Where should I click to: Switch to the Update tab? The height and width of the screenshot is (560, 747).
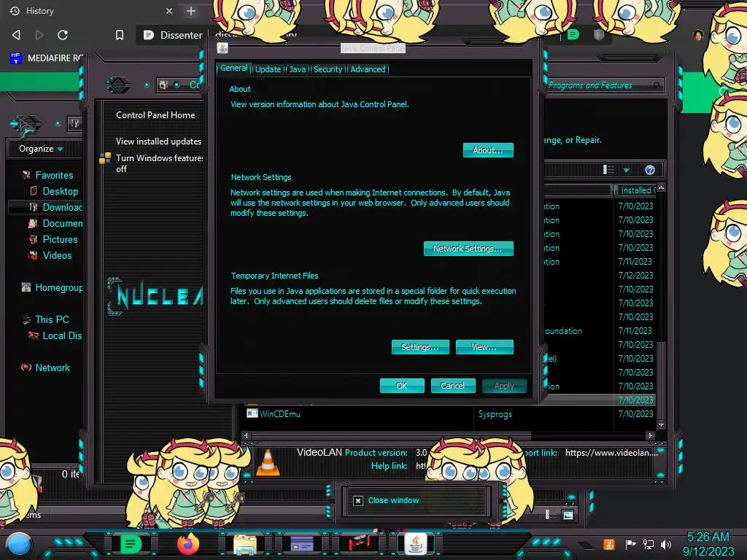coord(268,69)
